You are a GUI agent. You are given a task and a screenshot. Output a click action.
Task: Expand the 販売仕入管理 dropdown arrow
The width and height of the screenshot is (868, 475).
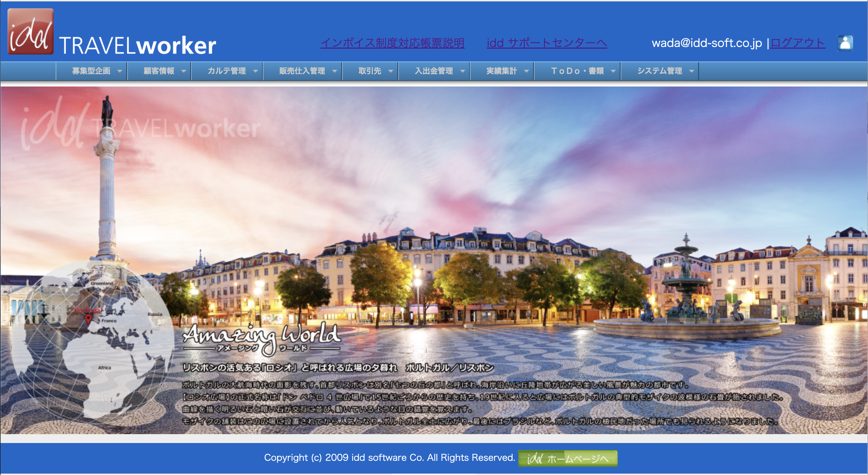coord(334,71)
